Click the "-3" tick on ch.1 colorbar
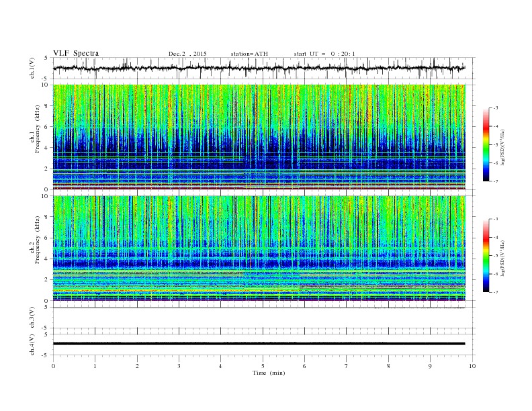Viewport: 532px width, 411px height. coord(495,108)
